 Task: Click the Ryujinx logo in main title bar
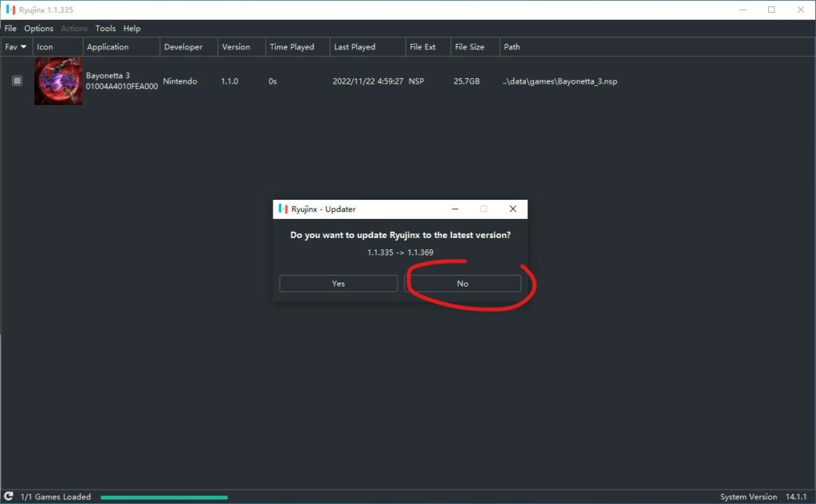[x=10, y=10]
